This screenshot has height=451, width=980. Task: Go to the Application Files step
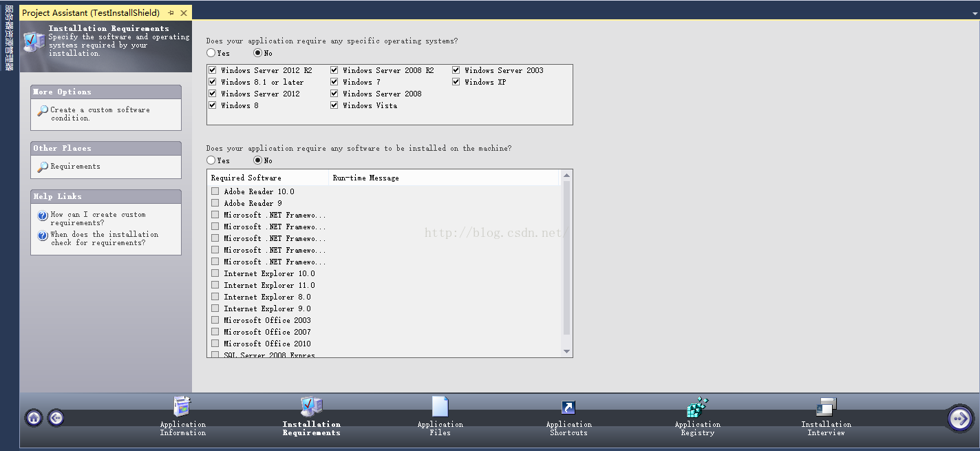[x=440, y=416]
